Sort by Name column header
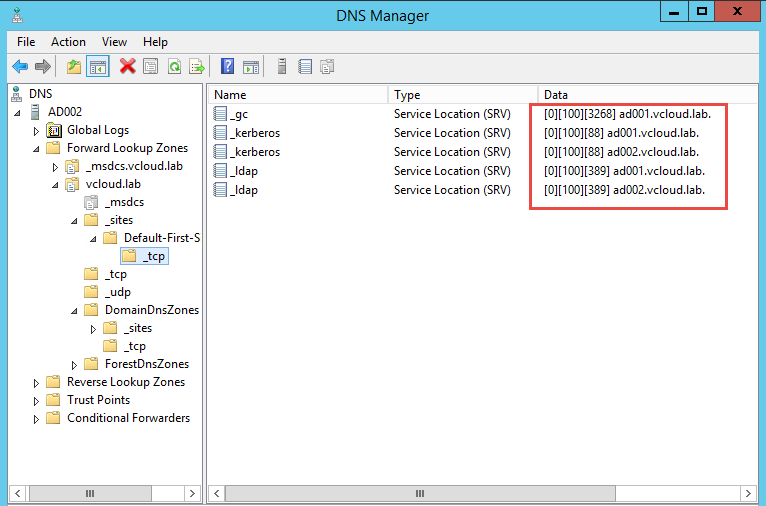 (x=298, y=94)
